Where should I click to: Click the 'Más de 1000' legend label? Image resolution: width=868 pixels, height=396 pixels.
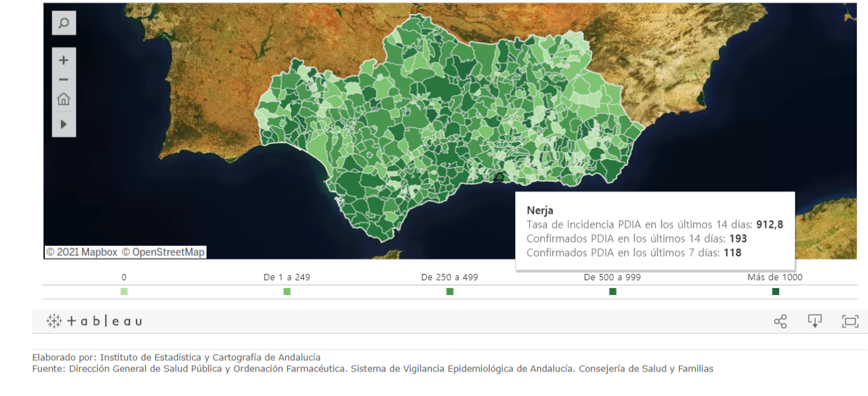pos(775,277)
